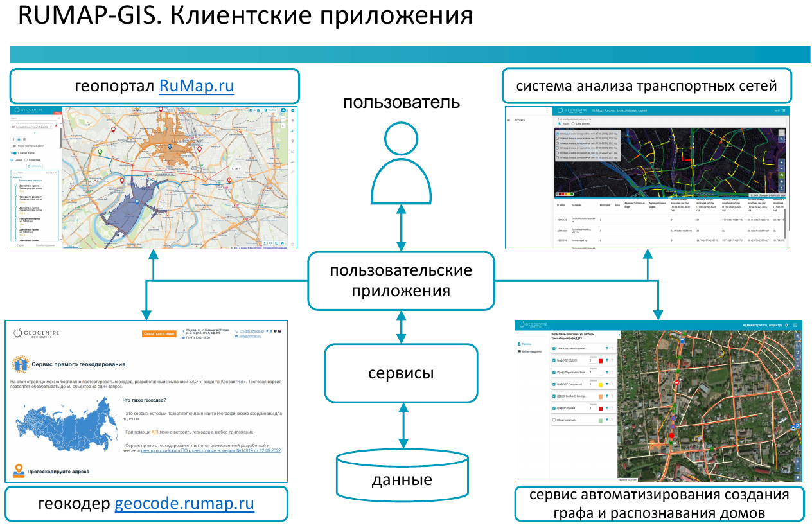Pick the red color swatch for 'Граф УДС (ЦДЗО)'

pos(601,361)
